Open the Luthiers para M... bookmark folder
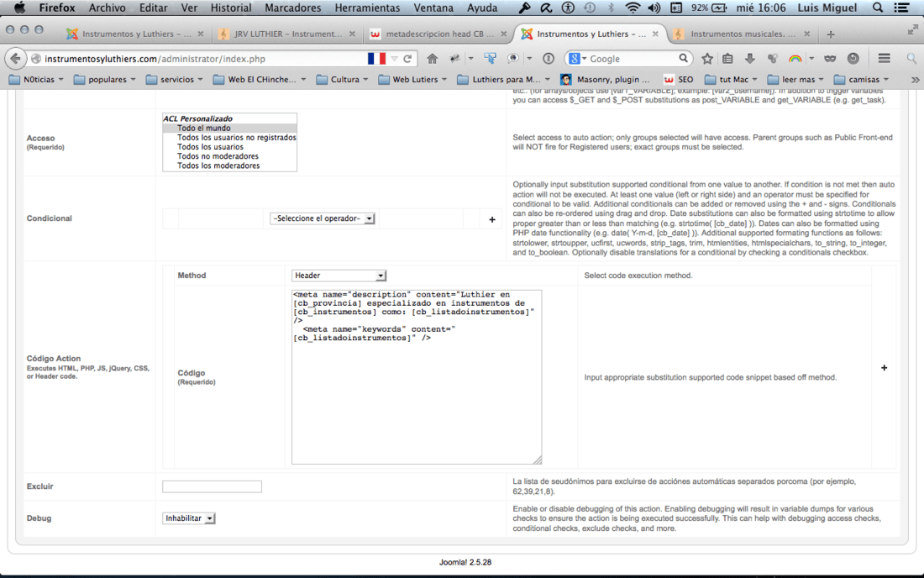The height and width of the screenshot is (578, 924). pyautogui.click(x=504, y=80)
